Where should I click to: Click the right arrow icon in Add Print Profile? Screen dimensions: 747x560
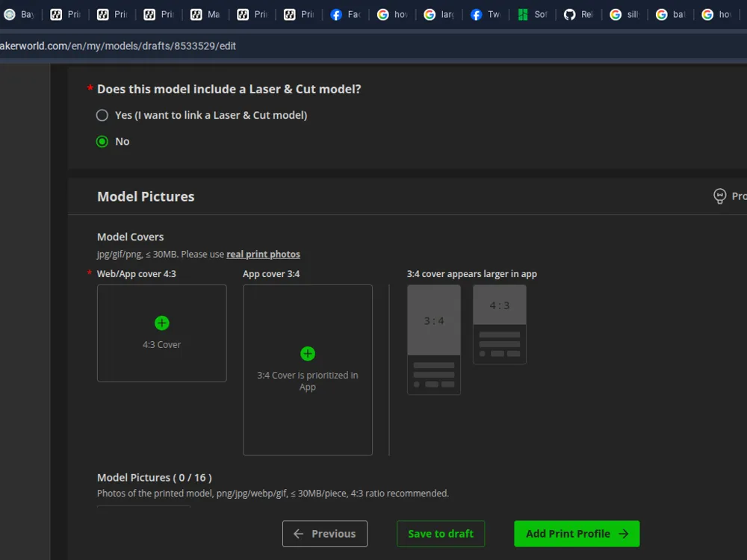[x=623, y=534]
